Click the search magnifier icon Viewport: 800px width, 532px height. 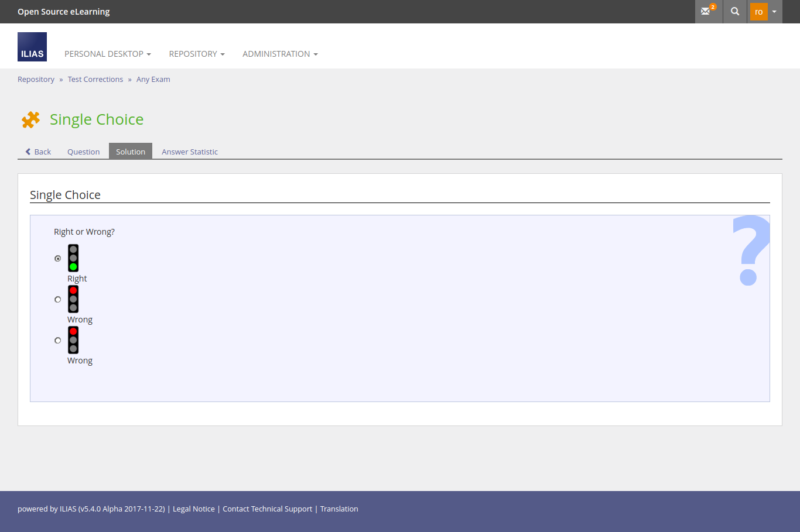[x=735, y=11]
